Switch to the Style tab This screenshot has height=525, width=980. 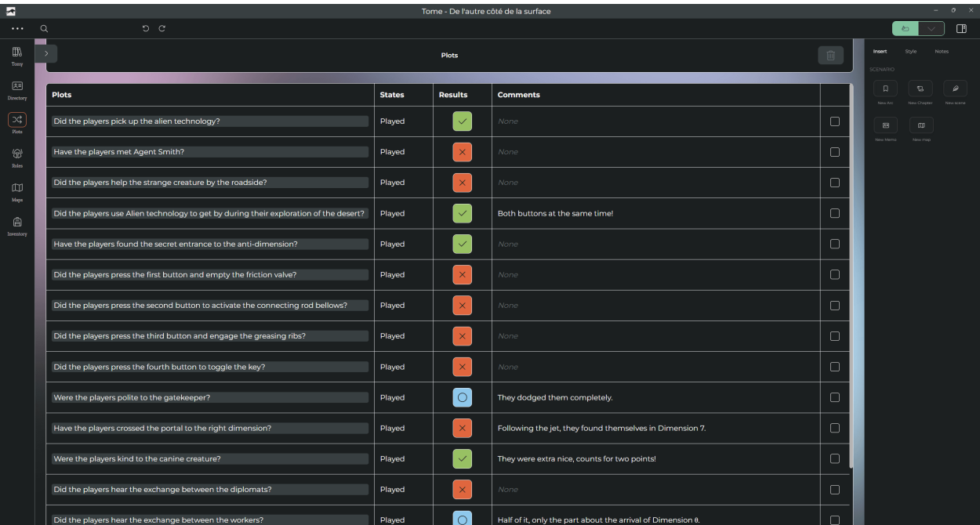[x=910, y=52]
